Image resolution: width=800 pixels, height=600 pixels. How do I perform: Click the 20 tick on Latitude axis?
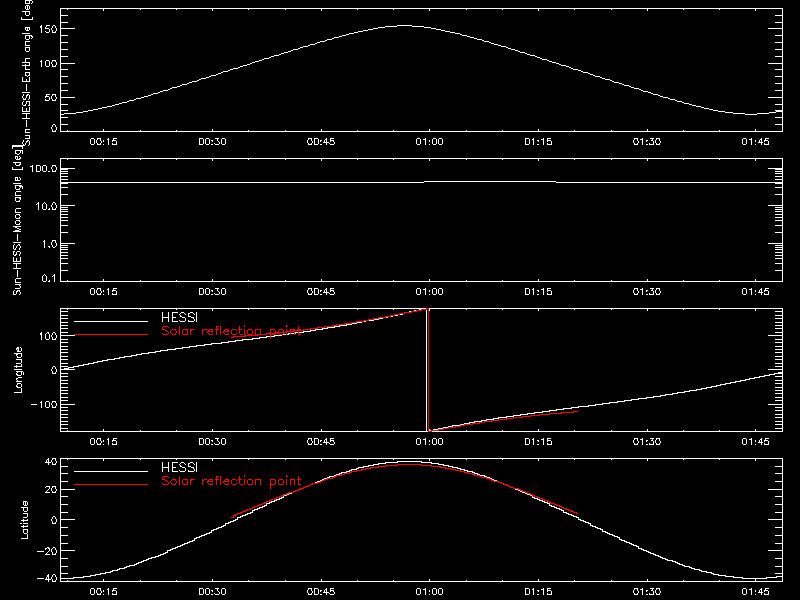pyautogui.click(x=52, y=490)
